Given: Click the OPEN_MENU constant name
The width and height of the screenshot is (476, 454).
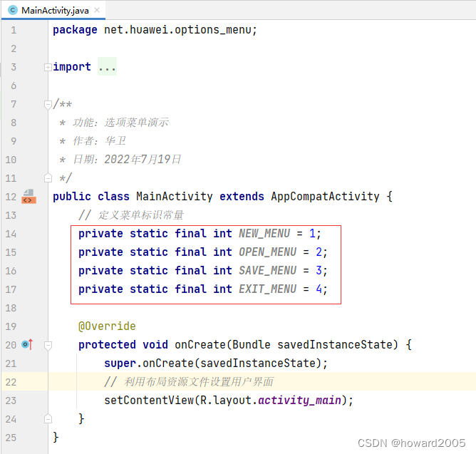Looking at the screenshot, I should (267, 252).
